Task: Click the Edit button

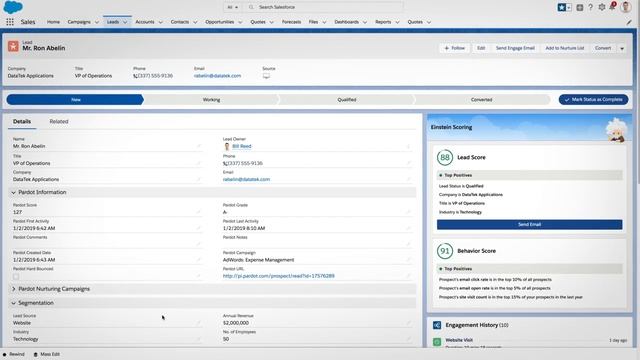Action: coord(481,48)
